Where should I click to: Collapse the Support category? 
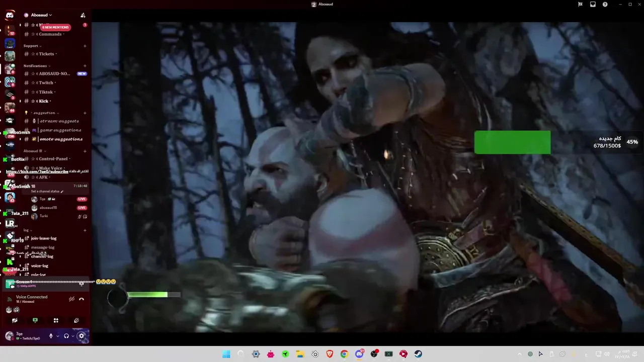pyautogui.click(x=33, y=46)
